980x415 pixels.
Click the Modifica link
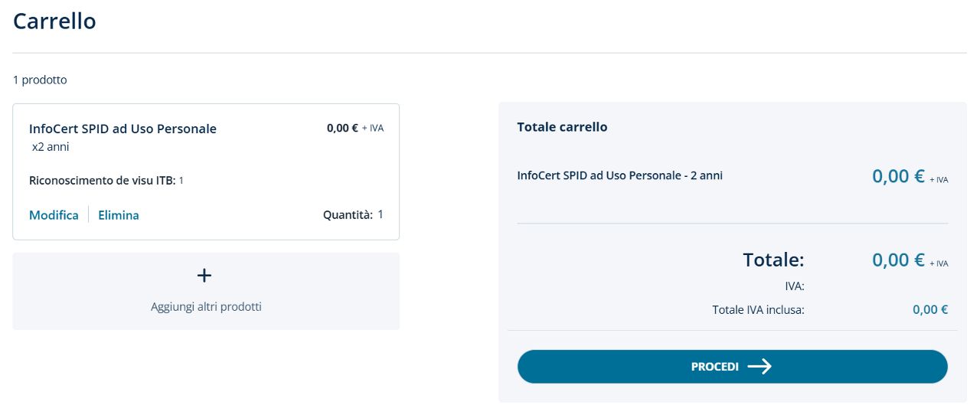[x=54, y=215]
